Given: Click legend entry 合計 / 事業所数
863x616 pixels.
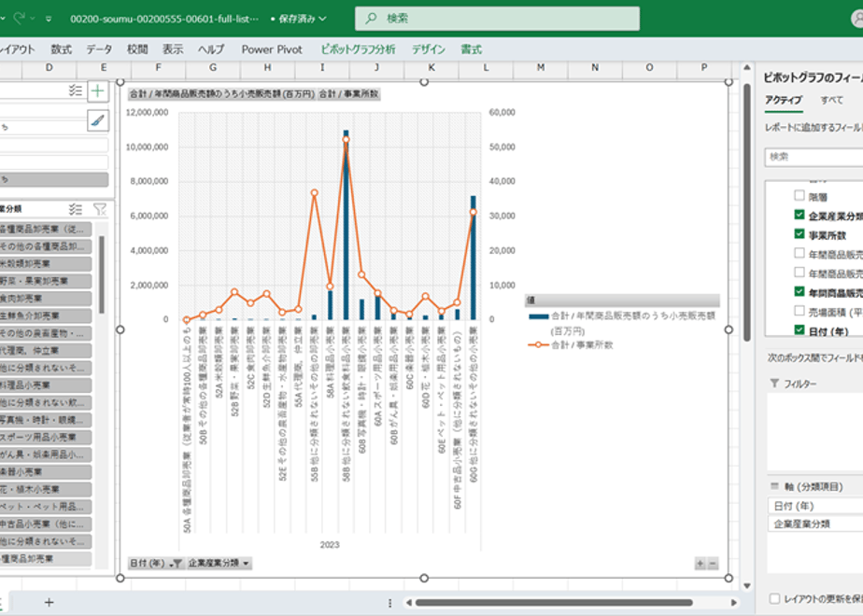Looking at the screenshot, I should point(570,344).
